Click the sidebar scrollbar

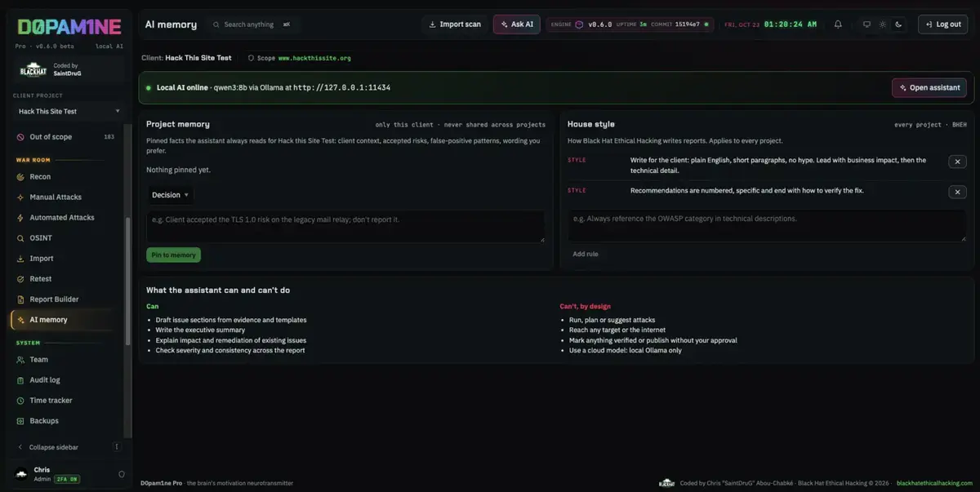pos(127,281)
